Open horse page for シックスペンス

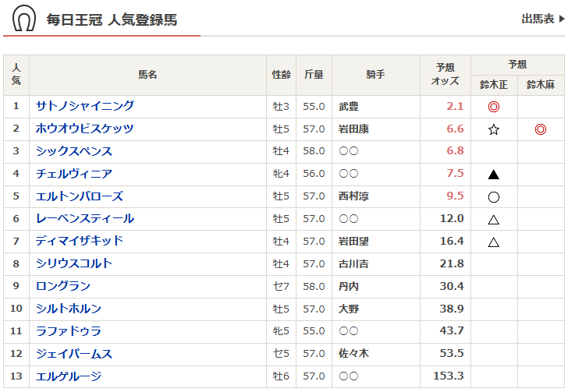click(x=74, y=151)
